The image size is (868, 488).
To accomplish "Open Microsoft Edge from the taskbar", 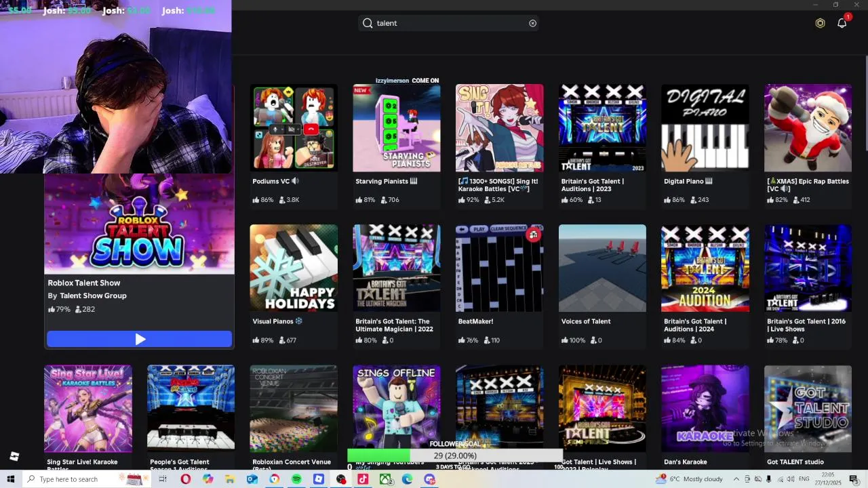I will pyautogui.click(x=407, y=479).
